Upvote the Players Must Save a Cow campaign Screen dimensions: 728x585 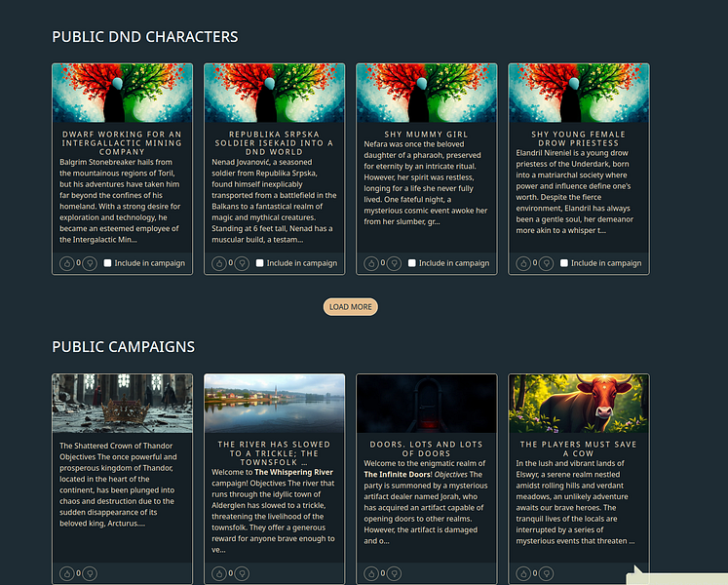pos(523,574)
